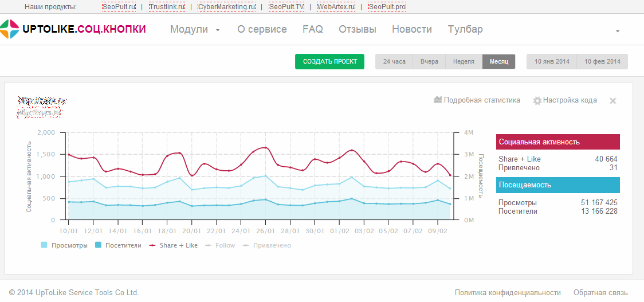
Task: Open the account dropdown arrow at top right
Action: 618,30
